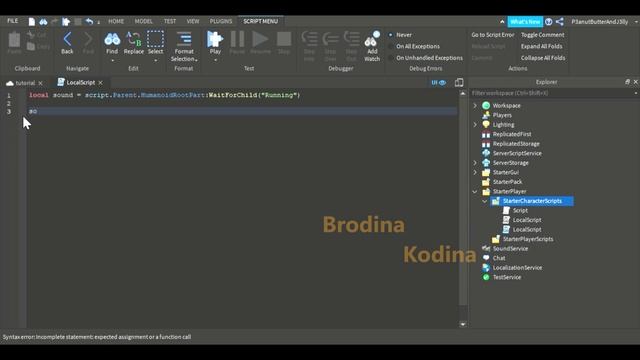
Task: Click Toggle Comment action
Action: [542, 35]
